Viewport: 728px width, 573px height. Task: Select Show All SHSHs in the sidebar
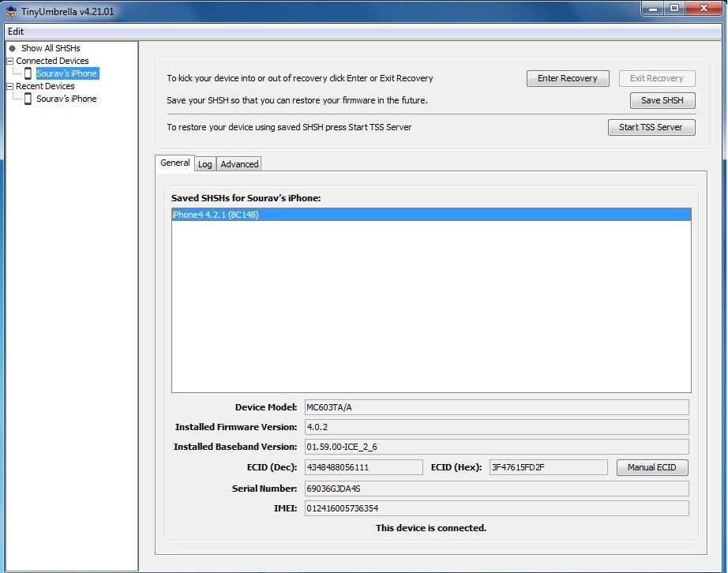(x=51, y=48)
